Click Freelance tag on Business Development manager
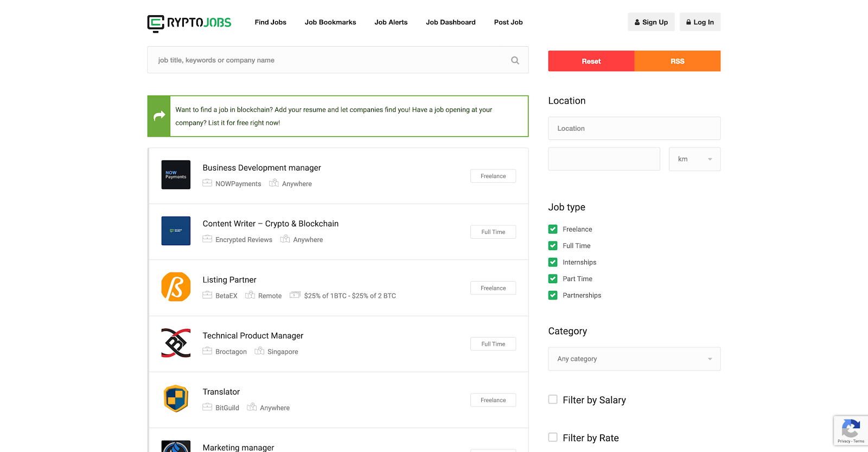 point(493,176)
